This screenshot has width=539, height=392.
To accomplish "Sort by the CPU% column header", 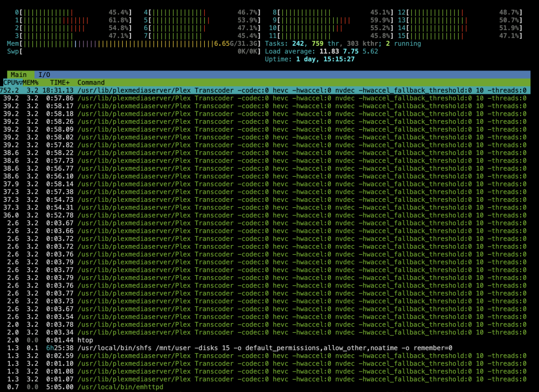I will point(13,82).
